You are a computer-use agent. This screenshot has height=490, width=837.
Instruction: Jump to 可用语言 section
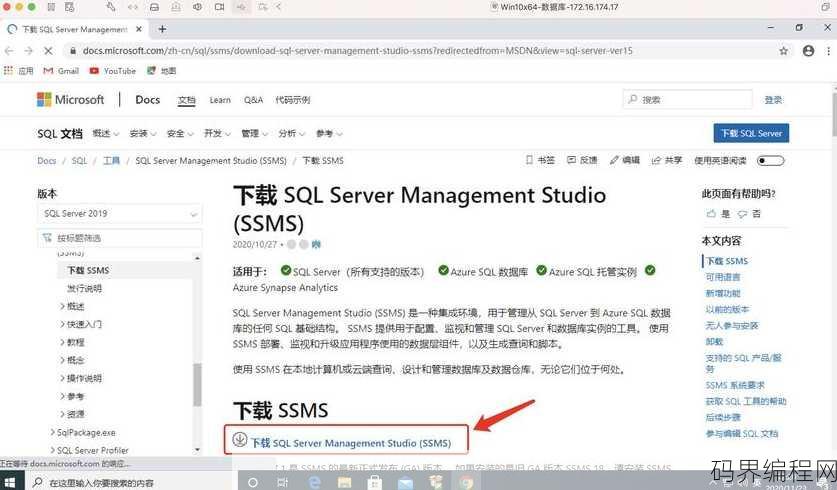pyautogui.click(x=723, y=277)
